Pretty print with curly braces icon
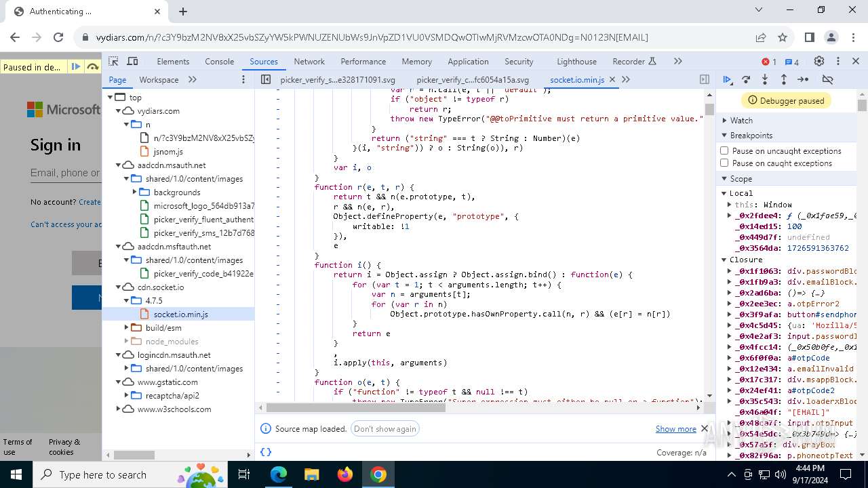 click(266, 452)
